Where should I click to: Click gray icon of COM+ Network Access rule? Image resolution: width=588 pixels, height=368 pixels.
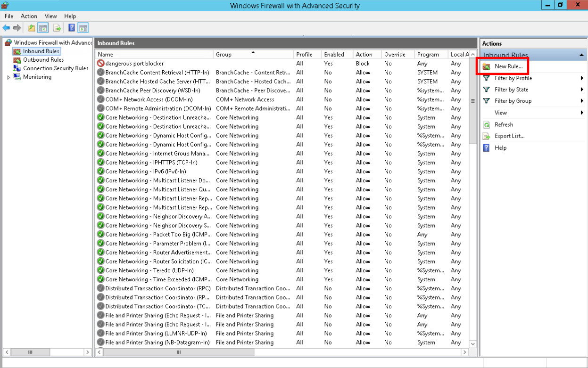(x=100, y=99)
